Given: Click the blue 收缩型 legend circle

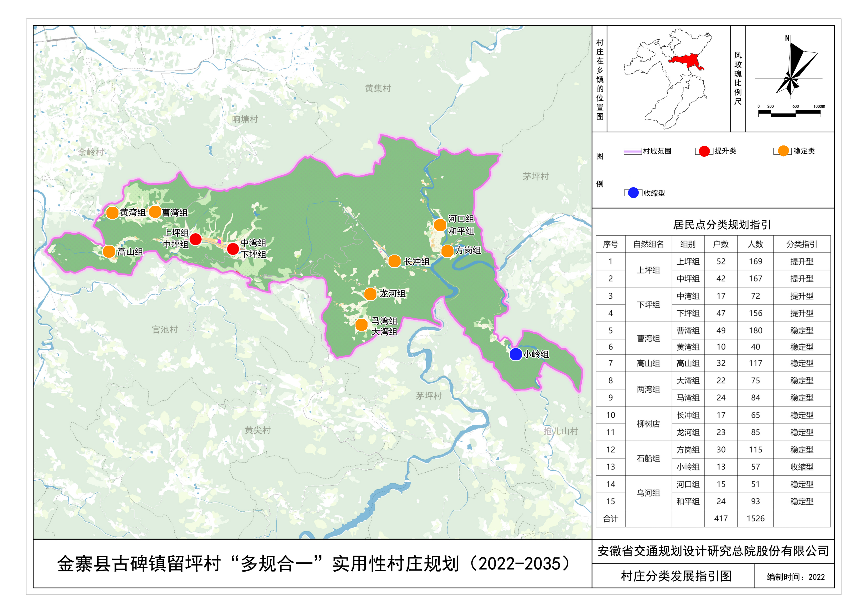Looking at the screenshot, I should [x=633, y=193].
